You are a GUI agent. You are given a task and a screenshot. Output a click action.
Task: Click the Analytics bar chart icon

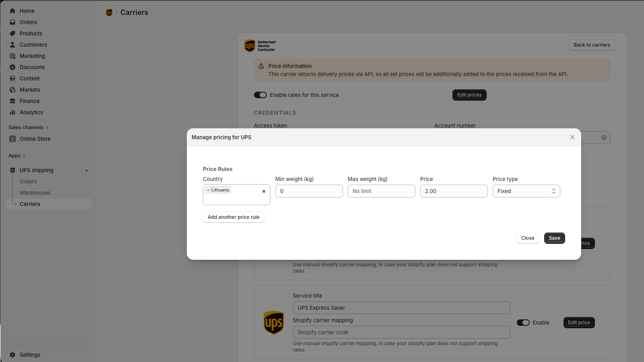(x=12, y=112)
